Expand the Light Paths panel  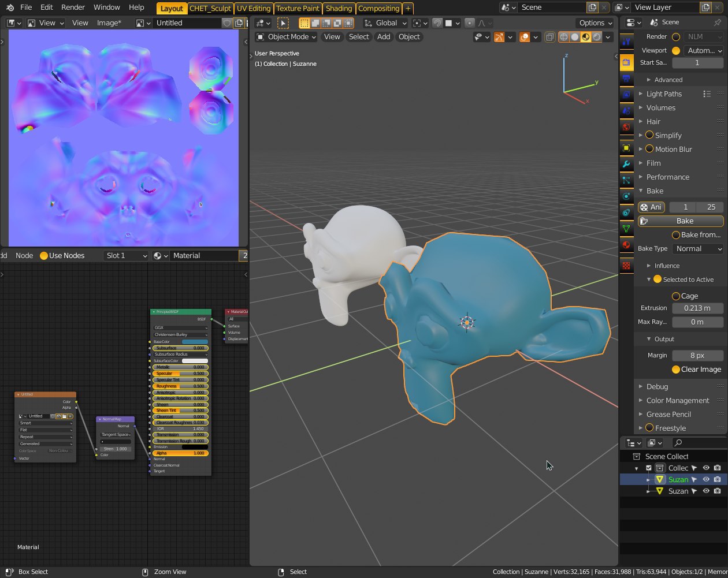(x=664, y=94)
